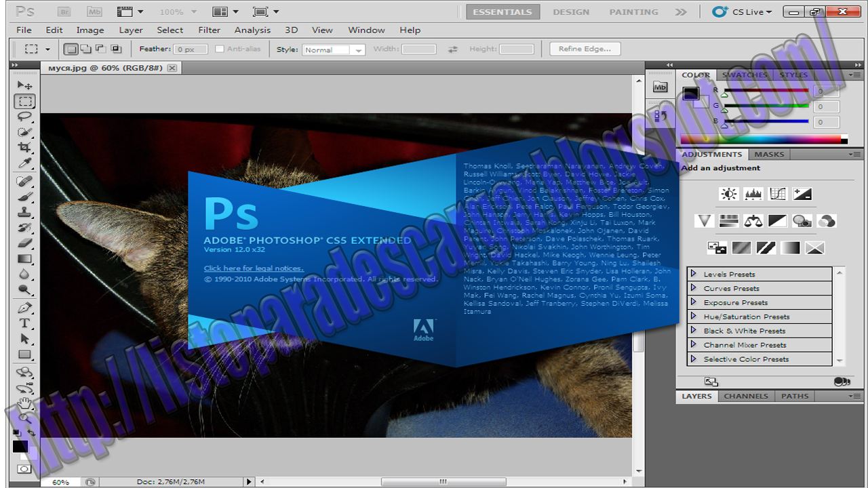868x488 pixels.
Task: Add a Color Balance adjustment
Action: 753,221
